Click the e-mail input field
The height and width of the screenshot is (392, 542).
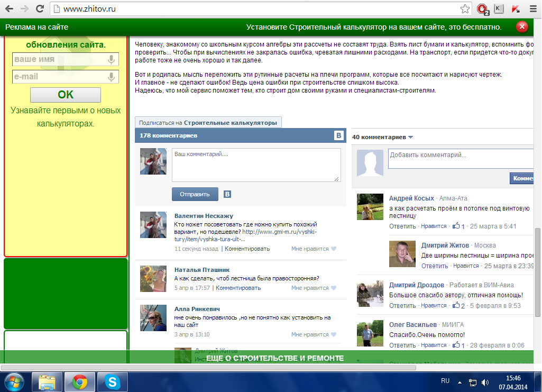[66, 77]
